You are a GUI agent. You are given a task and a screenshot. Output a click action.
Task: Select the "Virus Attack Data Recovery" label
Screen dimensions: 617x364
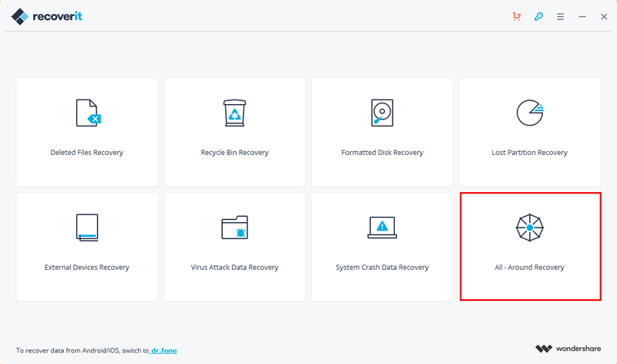coord(234,267)
